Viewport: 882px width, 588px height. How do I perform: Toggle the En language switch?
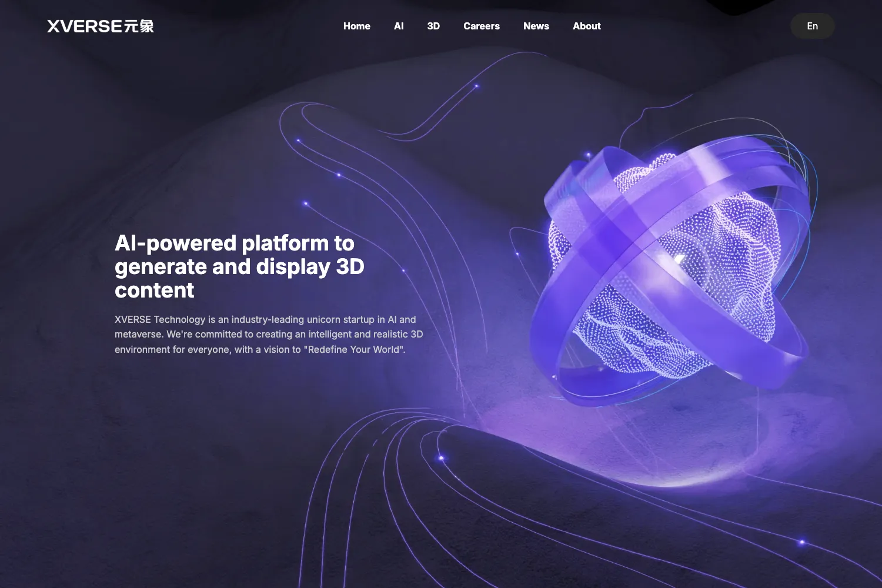tap(812, 26)
